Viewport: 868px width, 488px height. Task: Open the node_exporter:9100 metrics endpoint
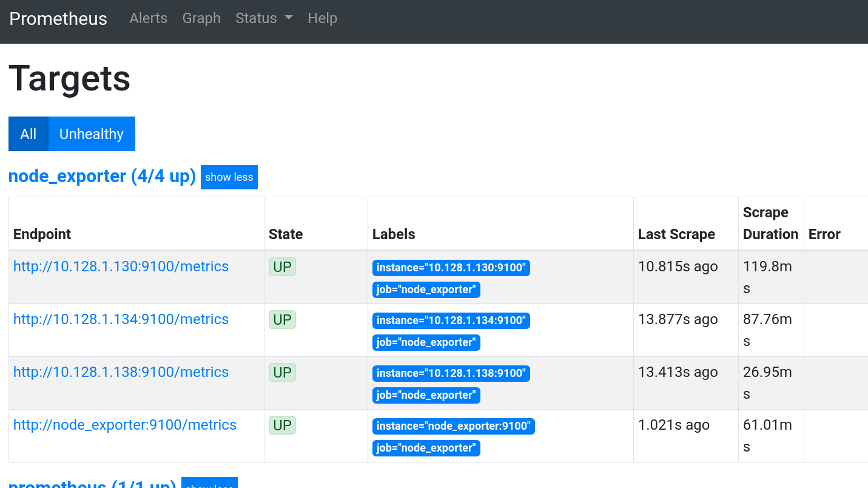coord(124,425)
